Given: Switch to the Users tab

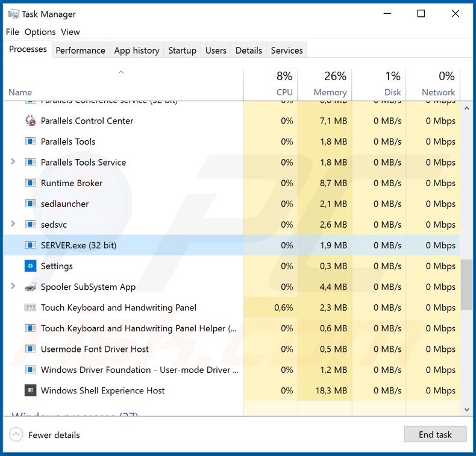Looking at the screenshot, I should (x=216, y=51).
